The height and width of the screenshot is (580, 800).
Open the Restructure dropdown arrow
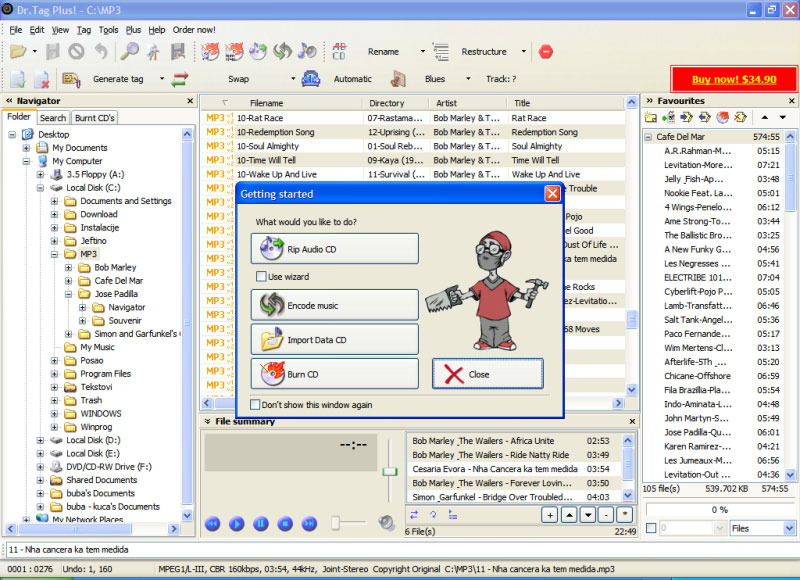523,52
